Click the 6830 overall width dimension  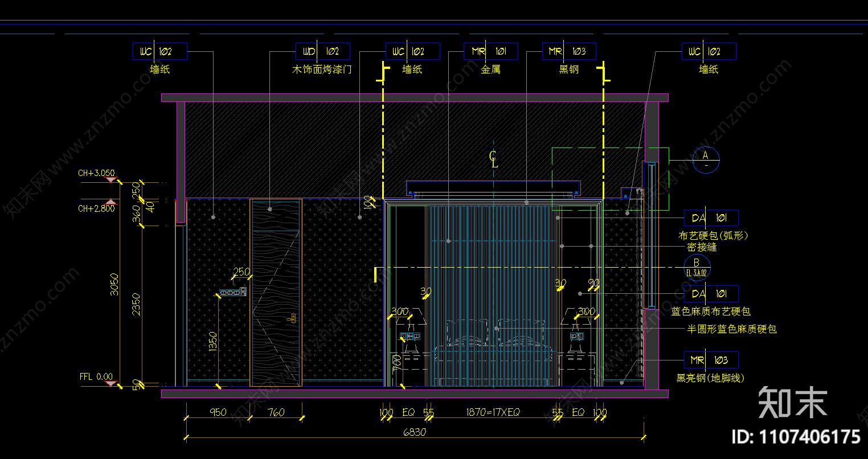pyautogui.click(x=415, y=432)
